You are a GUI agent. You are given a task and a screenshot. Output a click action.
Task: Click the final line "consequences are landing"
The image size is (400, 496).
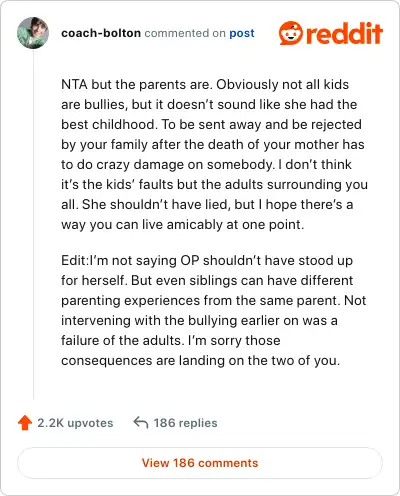[201, 361]
